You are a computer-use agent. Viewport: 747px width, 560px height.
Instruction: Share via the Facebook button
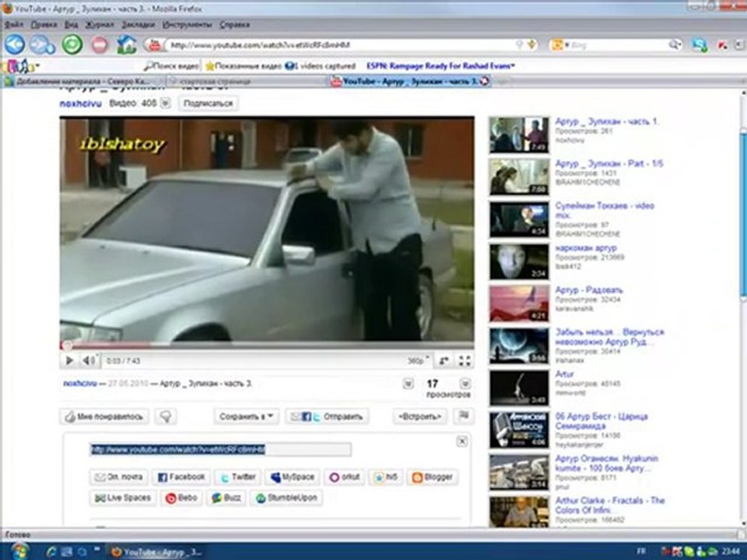pyautogui.click(x=181, y=477)
